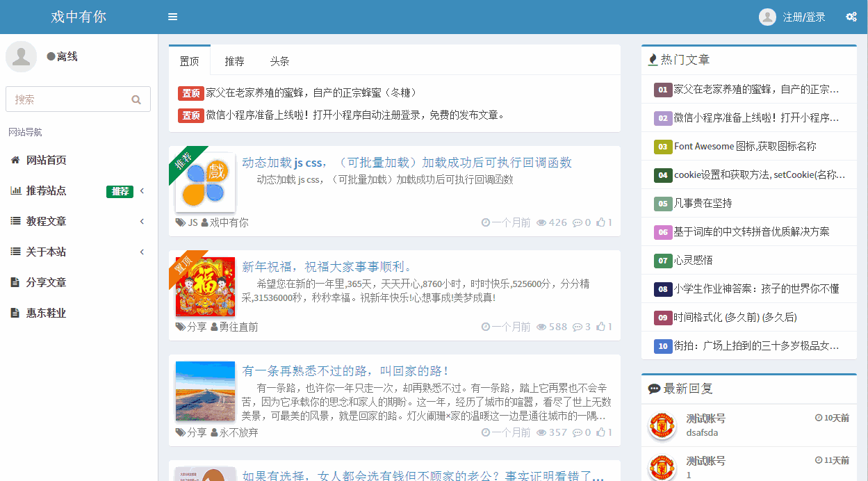This screenshot has height=481, width=868.
Task: Click the user avatar in the top bar
Action: point(767,17)
